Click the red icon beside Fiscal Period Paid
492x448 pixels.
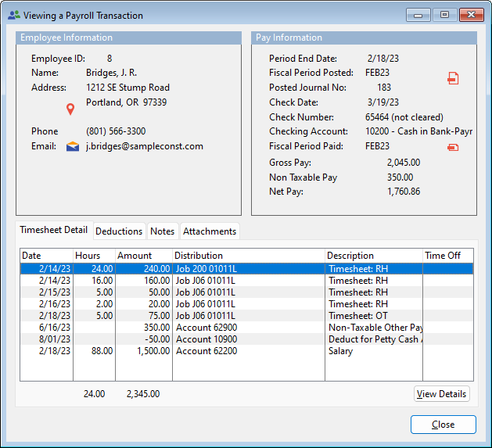click(x=453, y=147)
